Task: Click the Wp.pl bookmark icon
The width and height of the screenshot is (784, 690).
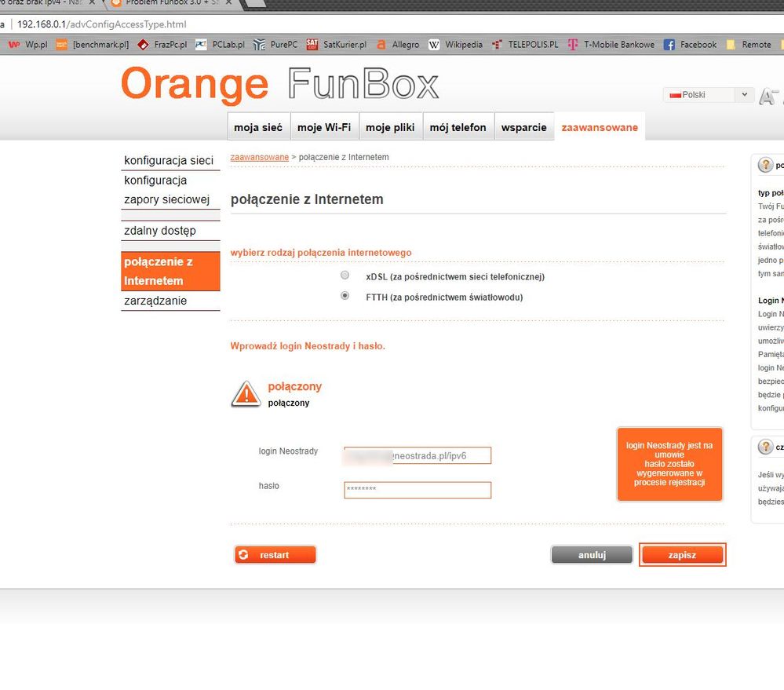Action: 14,45
